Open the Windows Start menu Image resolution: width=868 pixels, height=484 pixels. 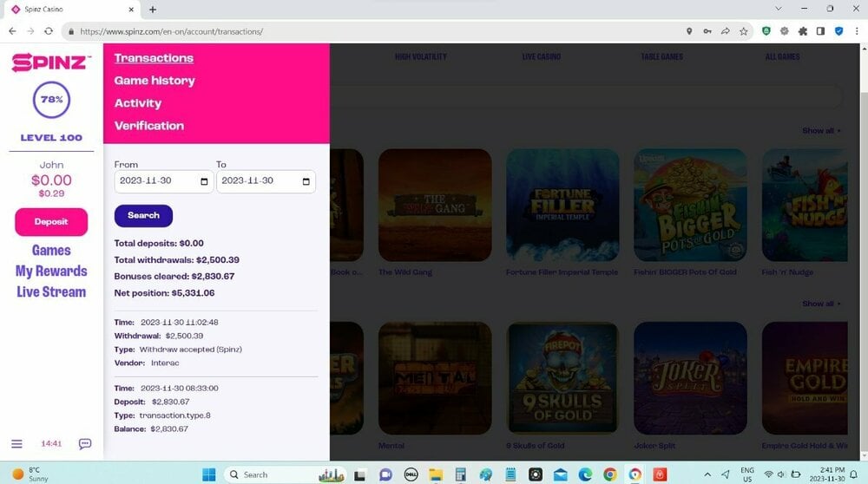208,474
